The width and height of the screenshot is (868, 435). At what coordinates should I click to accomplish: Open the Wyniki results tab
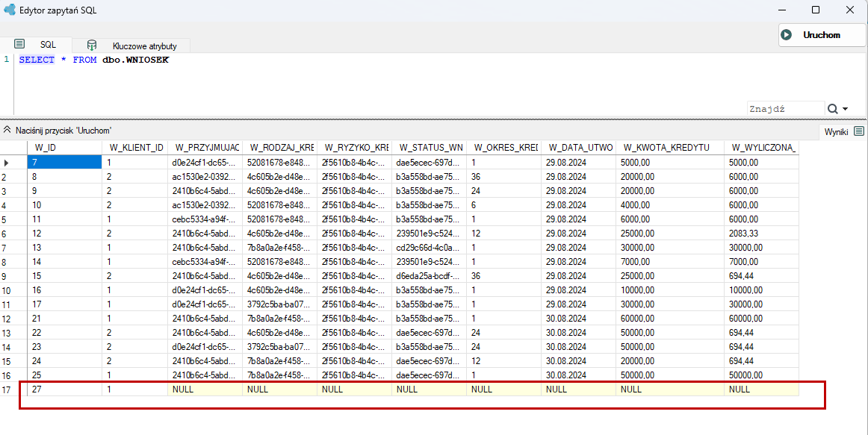(x=837, y=131)
